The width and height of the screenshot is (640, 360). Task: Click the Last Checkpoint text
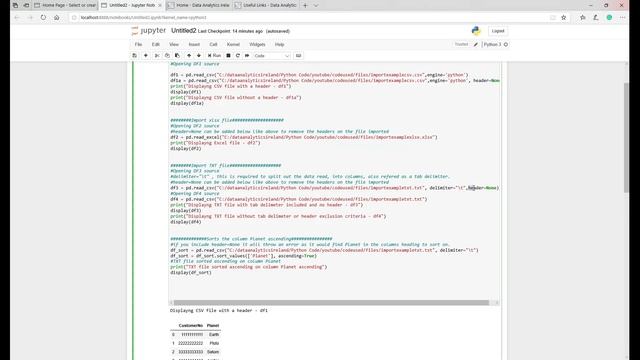[x=230, y=31]
